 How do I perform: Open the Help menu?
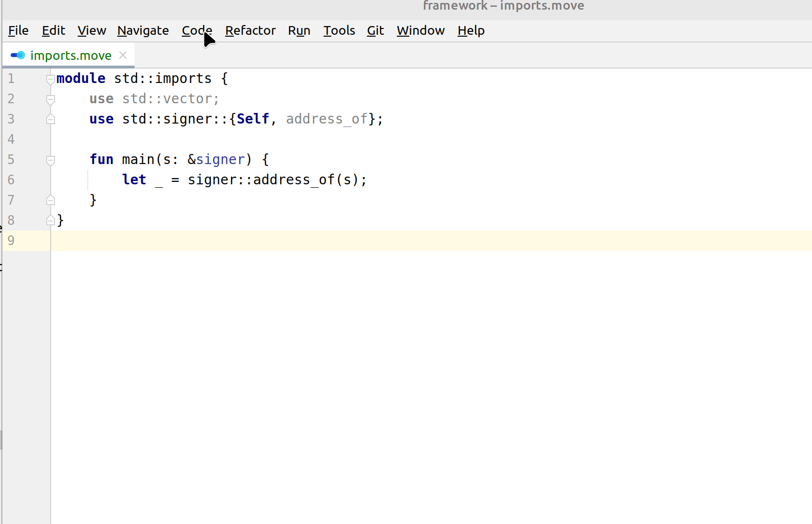click(471, 30)
